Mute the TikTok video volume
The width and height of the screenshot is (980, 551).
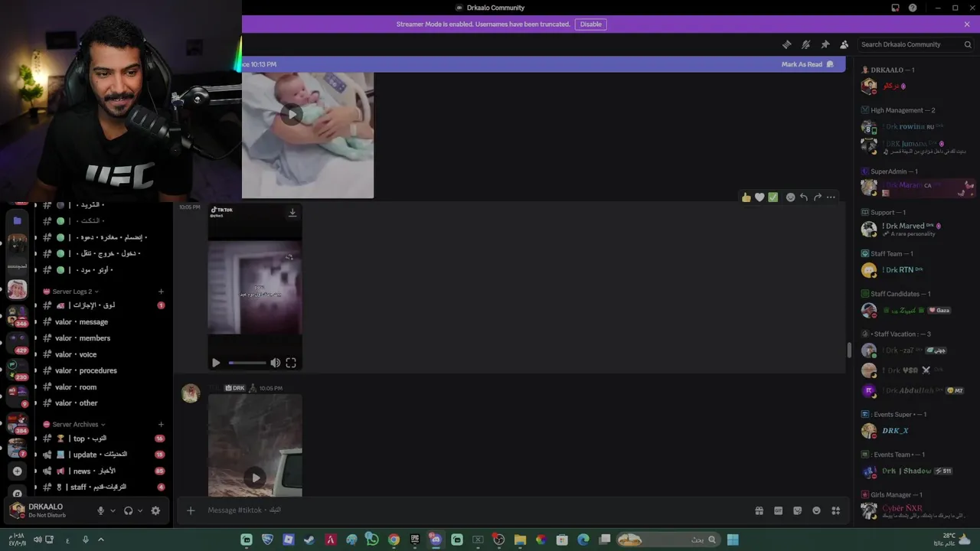(x=276, y=363)
